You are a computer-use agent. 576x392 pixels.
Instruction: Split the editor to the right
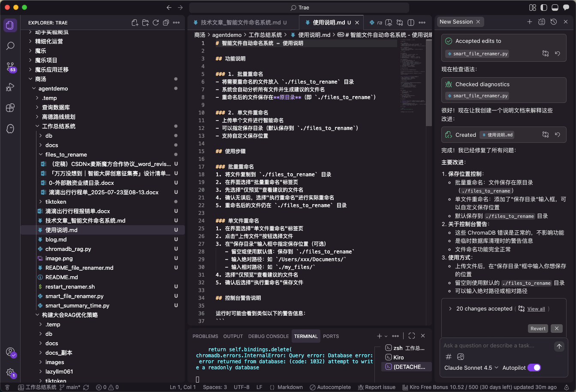(411, 23)
